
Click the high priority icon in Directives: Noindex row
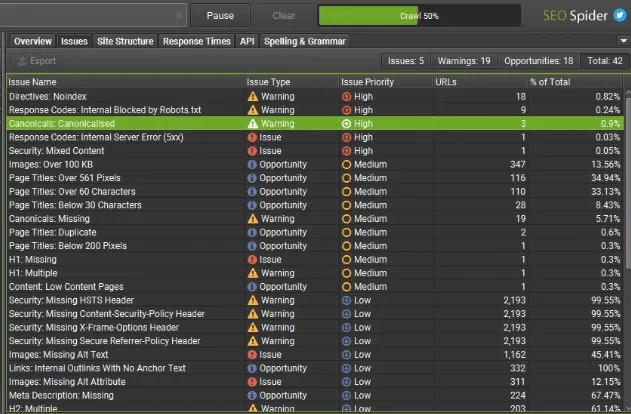pyautogui.click(x=346, y=97)
